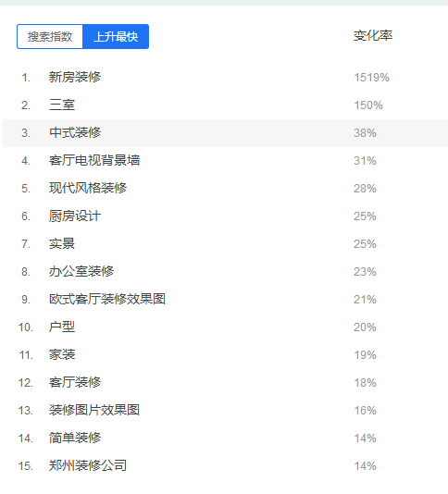This screenshot has width=448, height=494.
Task: Open the 新房装修 keyword
Action: pos(75,77)
